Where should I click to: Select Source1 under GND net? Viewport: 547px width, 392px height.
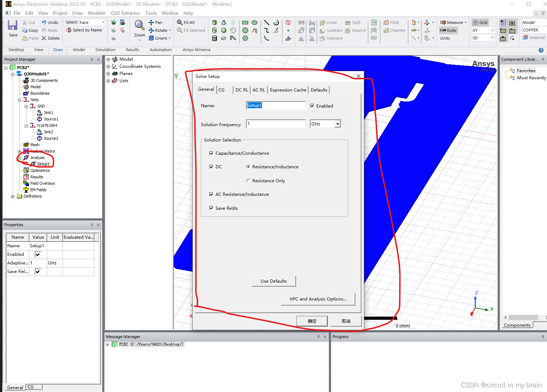pyautogui.click(x=51, y=119)
